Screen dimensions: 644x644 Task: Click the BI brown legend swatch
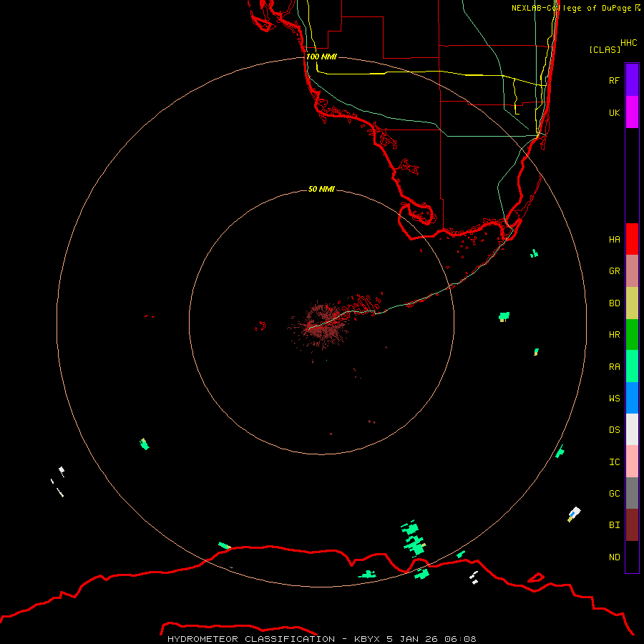click(x=632, y=525)
